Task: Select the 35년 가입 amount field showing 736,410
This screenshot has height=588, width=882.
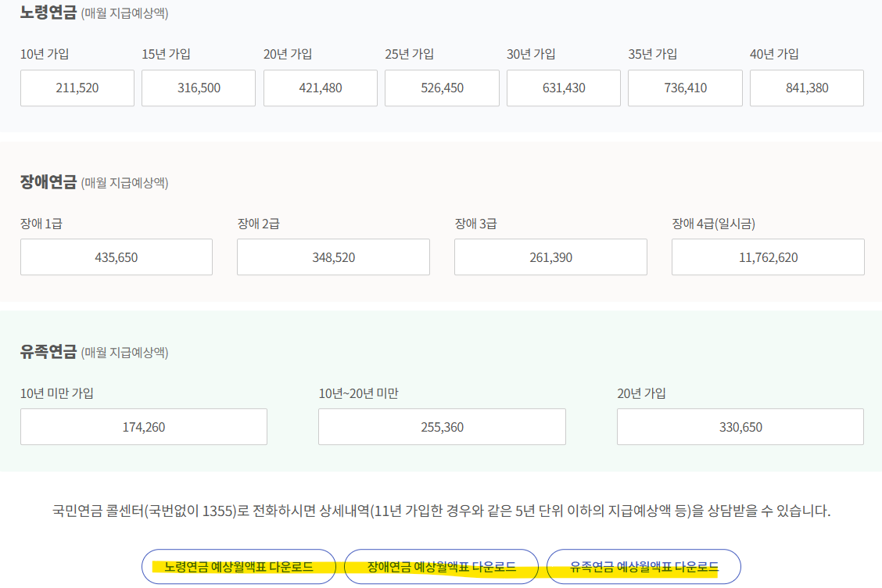Action: [685, 88]
